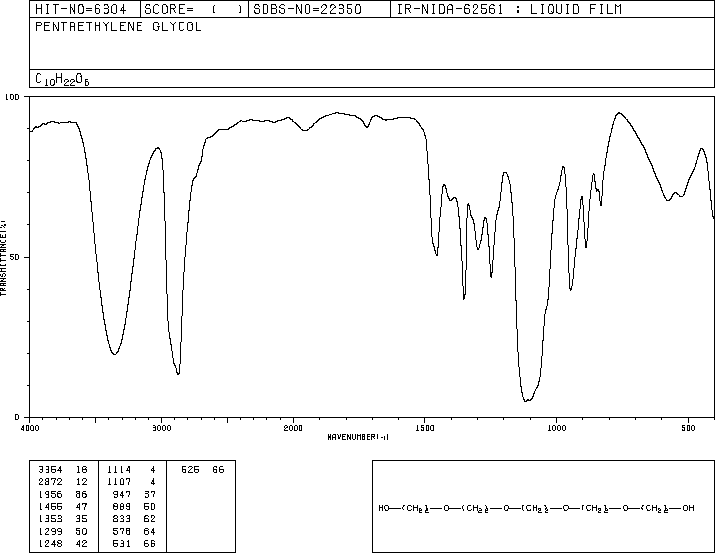Click the HIT-NO=6304 header field
715x553 pixels.
[x=81, y=9]
